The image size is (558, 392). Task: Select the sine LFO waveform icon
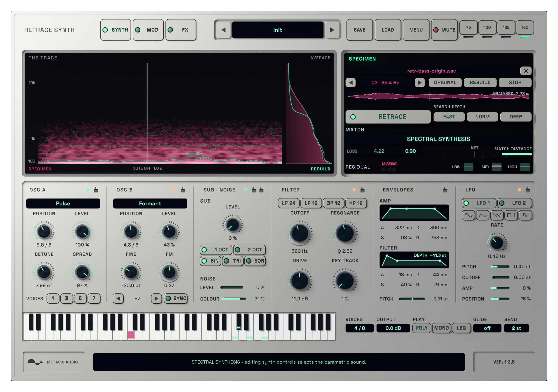pos(468,215)
